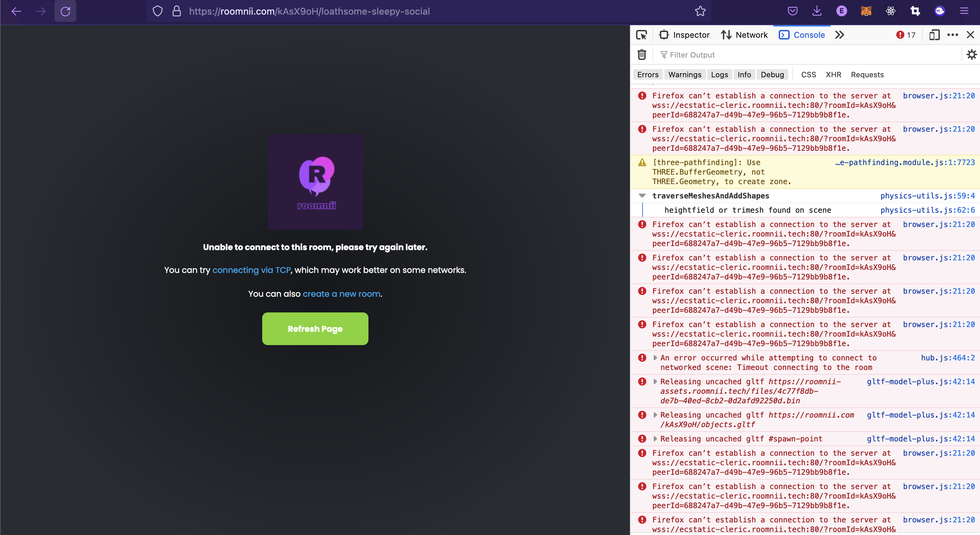
Task: Click the roomnii logo image
Action: (x=315, y=182)
